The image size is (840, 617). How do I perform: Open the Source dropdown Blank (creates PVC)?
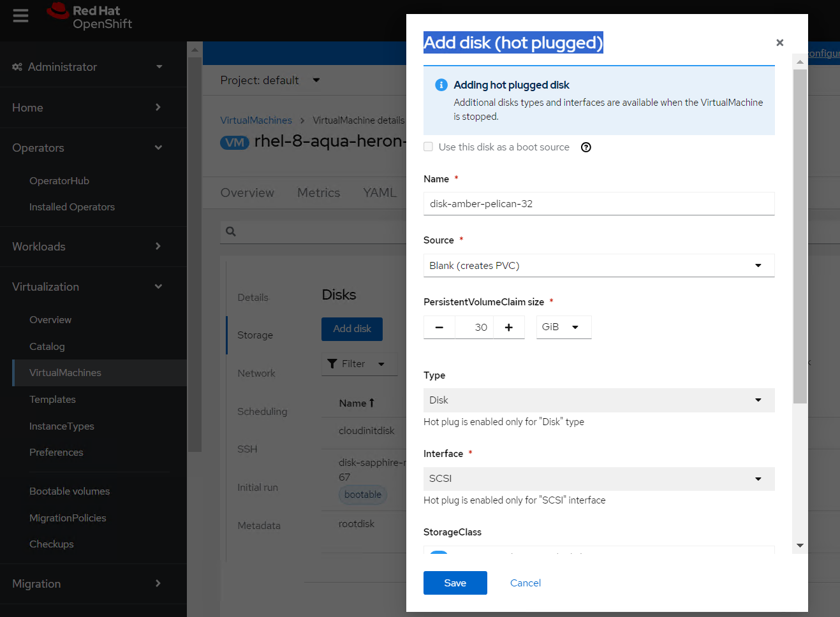tap(599, 266)
